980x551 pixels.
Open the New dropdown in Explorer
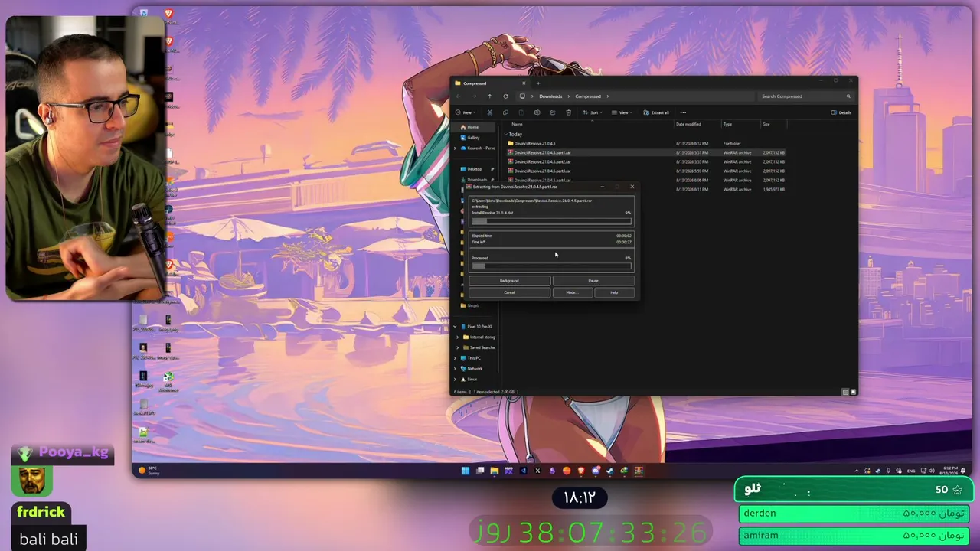(465, 112)
